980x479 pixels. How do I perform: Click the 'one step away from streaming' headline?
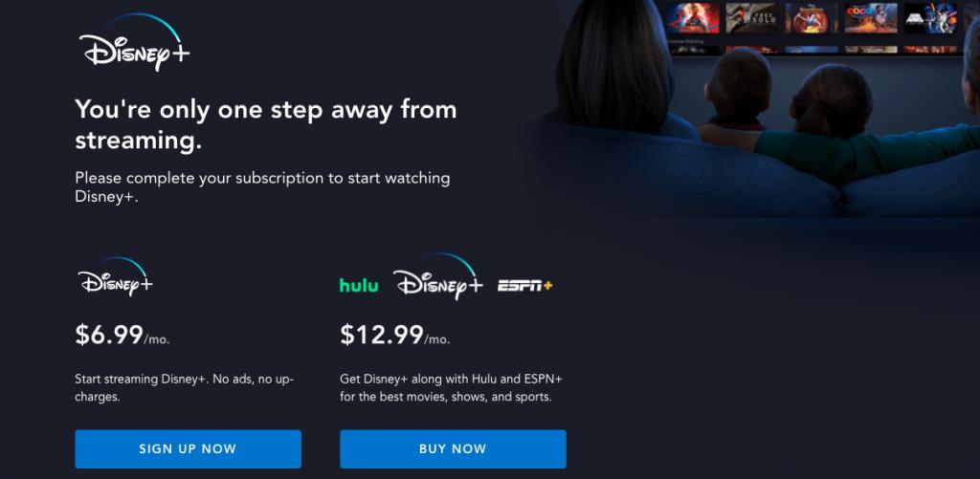(266, 125)
